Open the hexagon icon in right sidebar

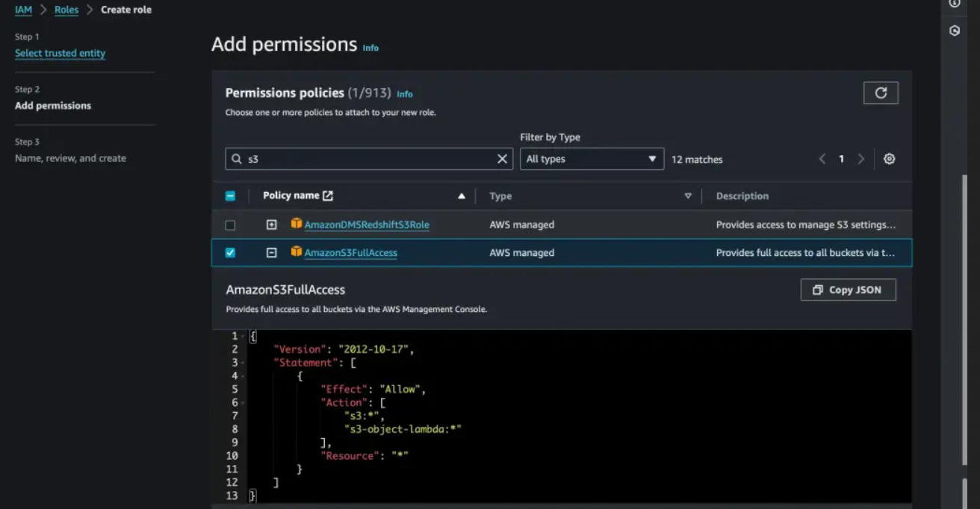pos(955,31)
